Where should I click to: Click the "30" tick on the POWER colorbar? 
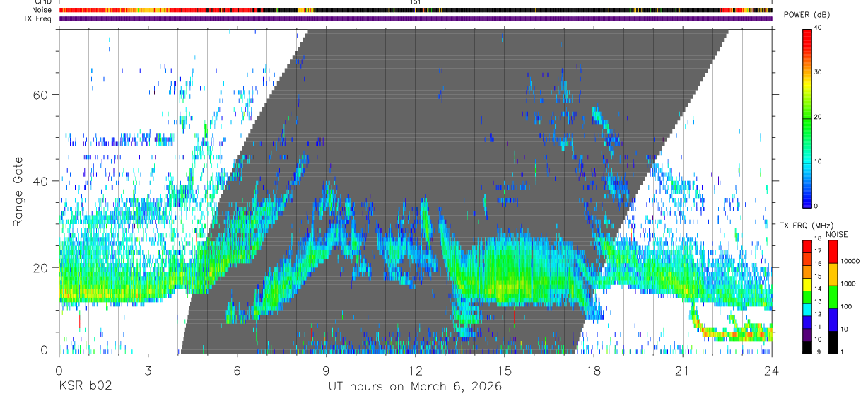[x=817, y=73]
